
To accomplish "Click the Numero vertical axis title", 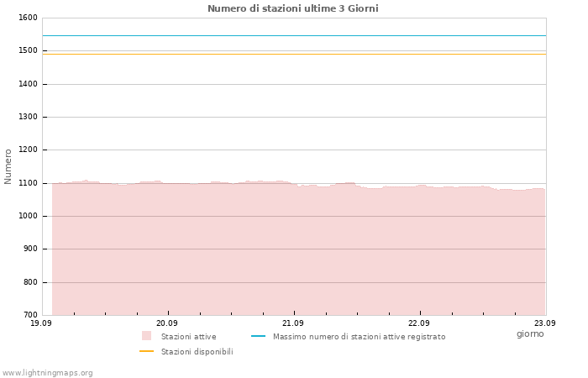I will pos(8,166).
